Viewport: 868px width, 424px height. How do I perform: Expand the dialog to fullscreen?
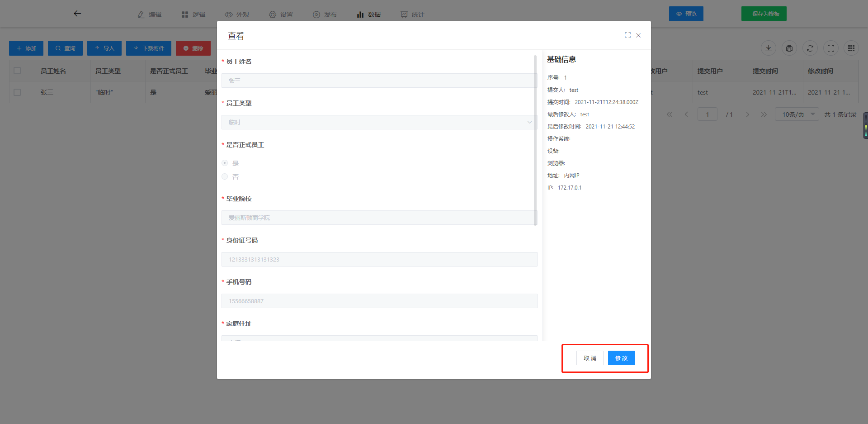coord(627,35)
